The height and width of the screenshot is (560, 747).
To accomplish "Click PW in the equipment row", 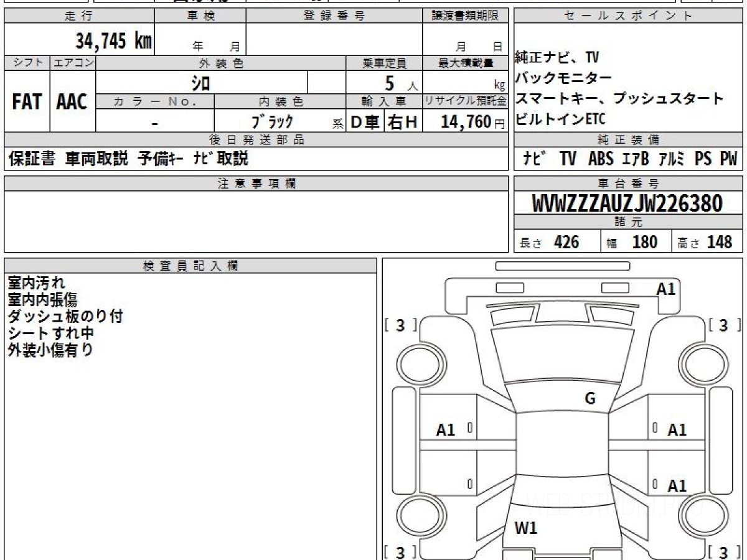I will click(x=728, y=159).
